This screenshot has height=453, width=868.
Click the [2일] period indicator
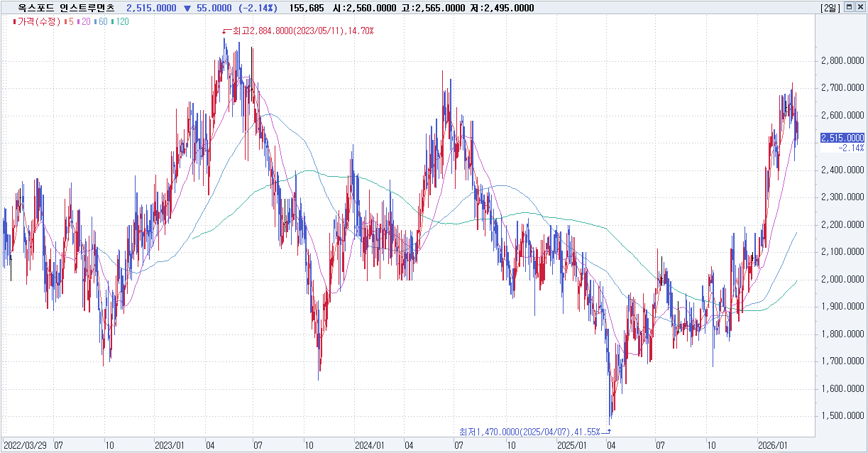[830, 8]
